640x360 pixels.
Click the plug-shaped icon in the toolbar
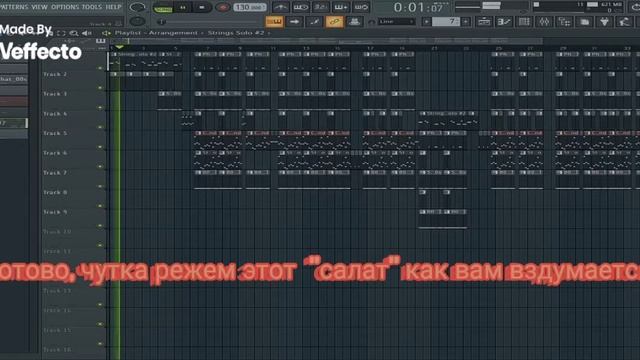[604, 22]
